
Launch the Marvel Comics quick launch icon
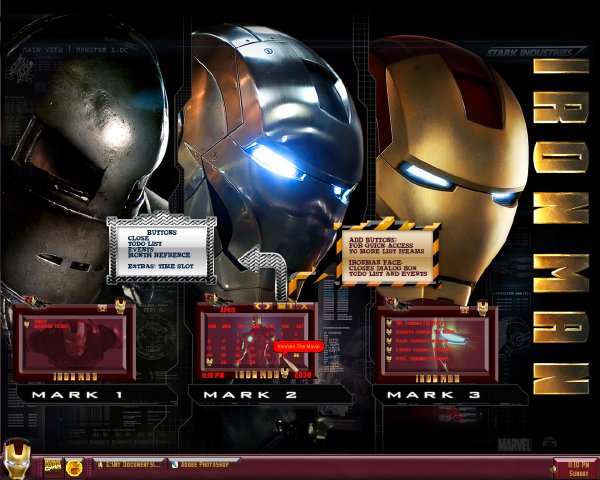[x=52, y=467]
